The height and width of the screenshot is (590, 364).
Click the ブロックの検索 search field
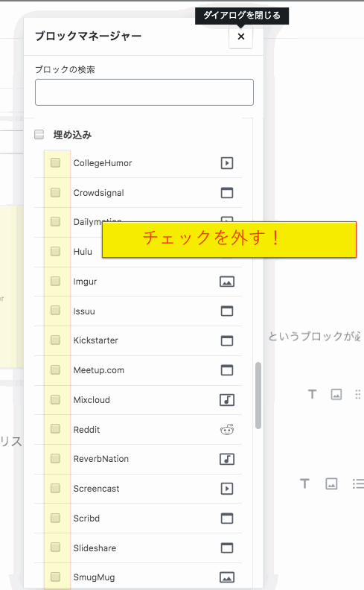(144, 92)
